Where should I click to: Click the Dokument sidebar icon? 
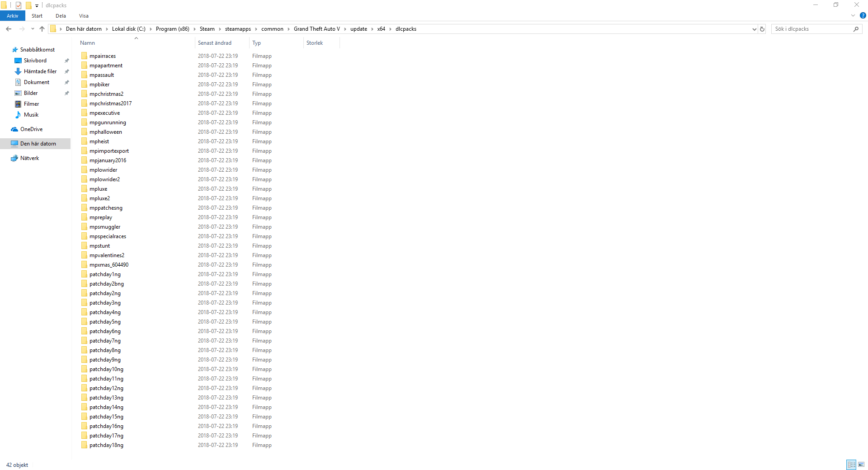pyautogui.click(x=18, y=82)
